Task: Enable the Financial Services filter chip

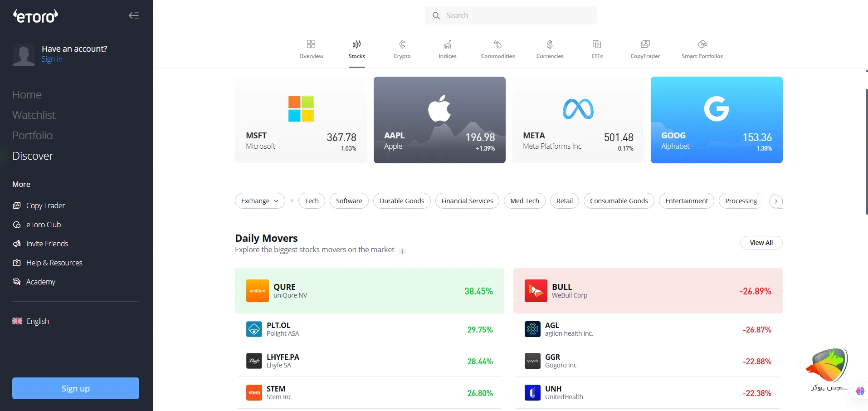Action: click(x=467, y=201)
